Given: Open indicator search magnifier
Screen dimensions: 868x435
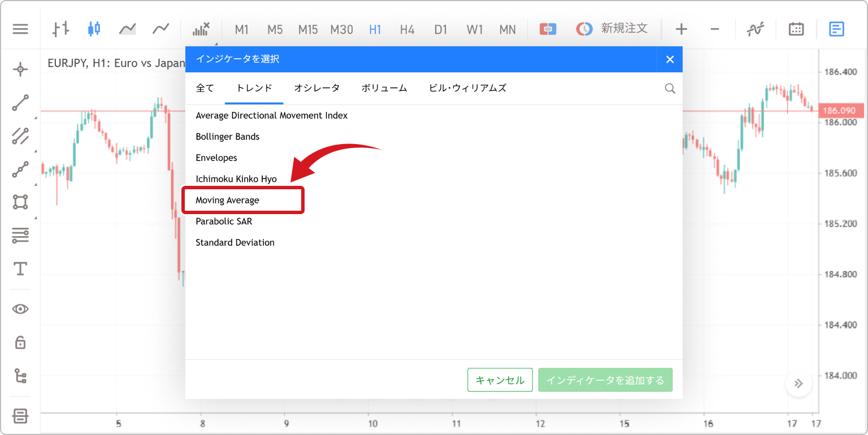Looking at the screenshot, I should pyautogui.click(x=670, y=89).
